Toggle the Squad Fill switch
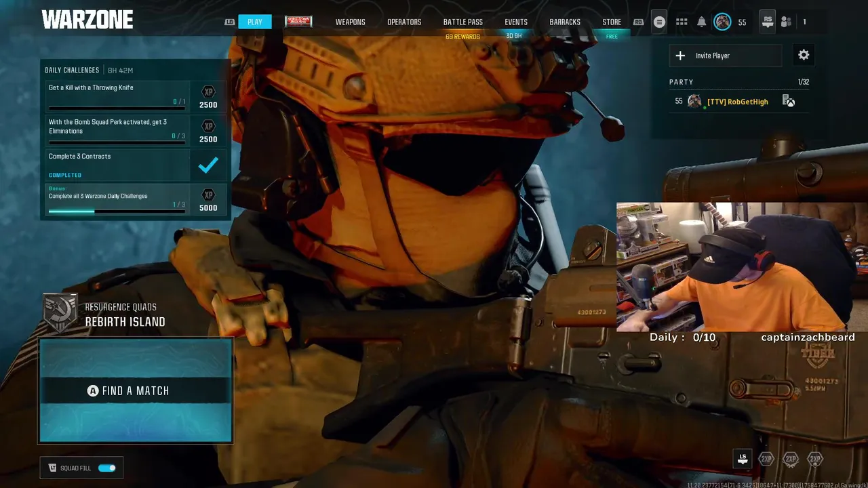 (x=107, y=468)
